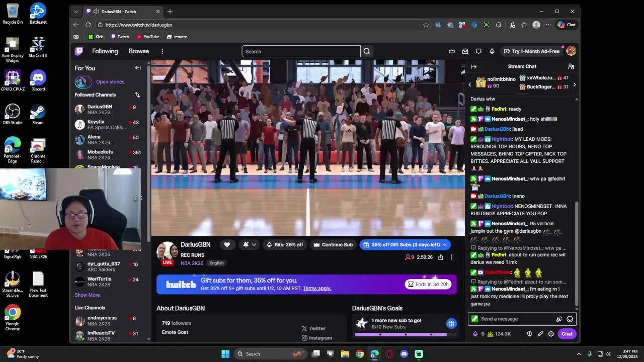This screenshot has width=644, height=362.
Task: Sort followed channels list
Action: tap(137, 95)
